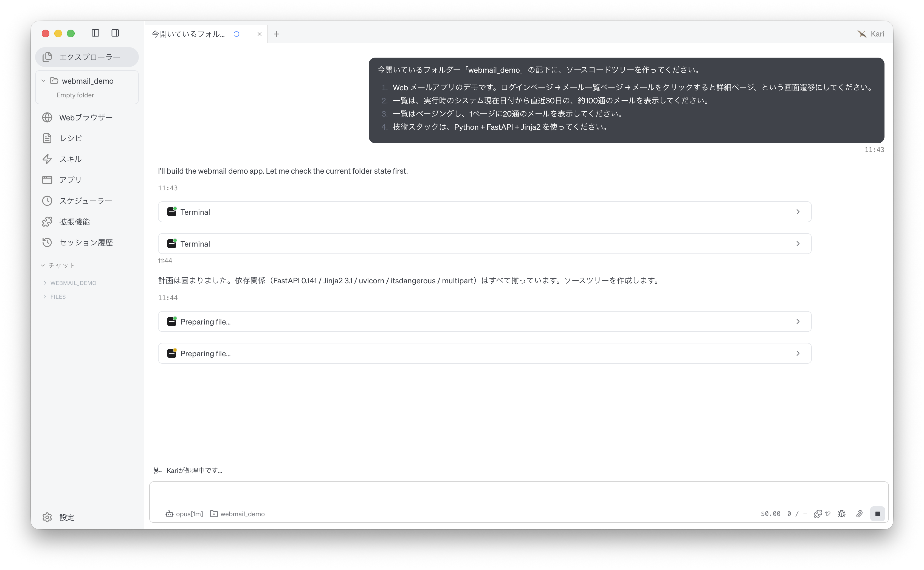Click the first Terminal block icon

pyautogui.click(x=172, y=211)
